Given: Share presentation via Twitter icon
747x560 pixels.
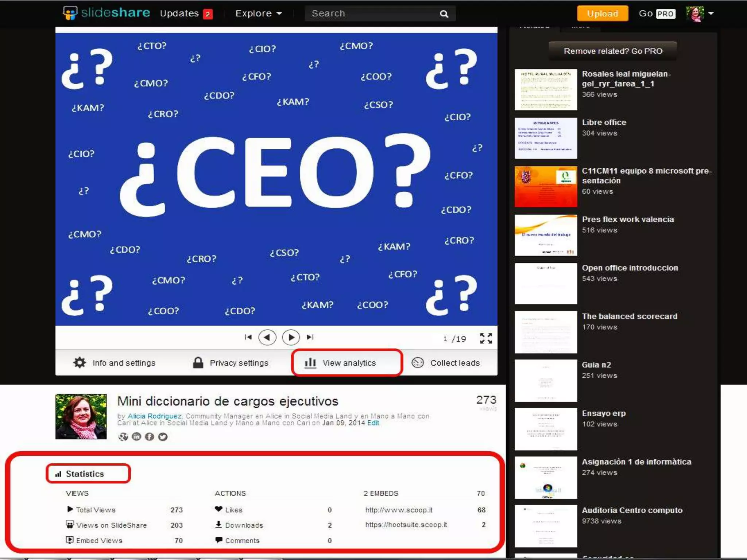Looking at the screenshot, I should click(x=163, y=436).
